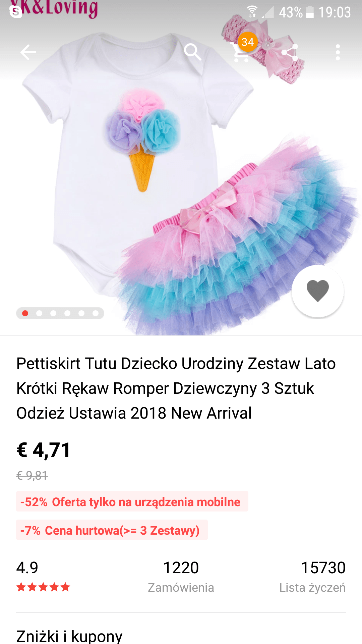Open the -7% Cena hurtowa badge
Viewport: 362px width, 644px height.
[112, 530]
